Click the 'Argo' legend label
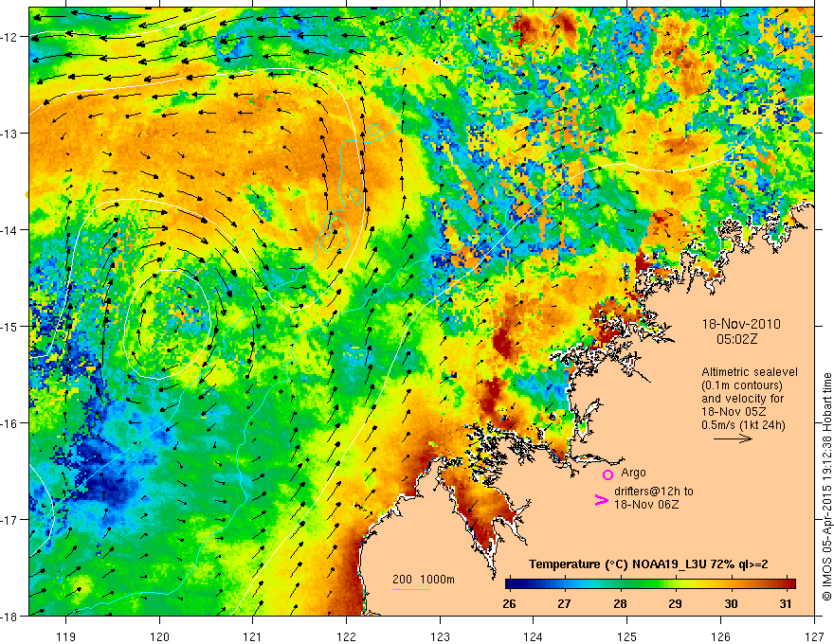The width and height of the screenshot is (834, 644). pyautogui.click(x=633, y=473)
